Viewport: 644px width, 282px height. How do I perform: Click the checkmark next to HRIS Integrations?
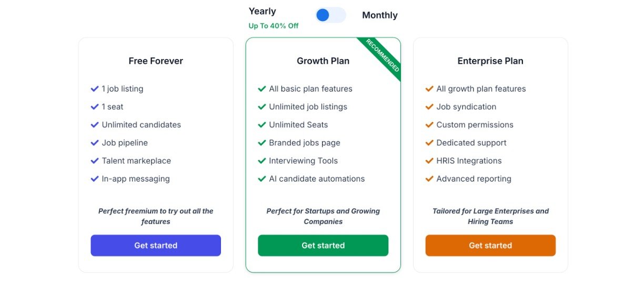pos(429,161)
